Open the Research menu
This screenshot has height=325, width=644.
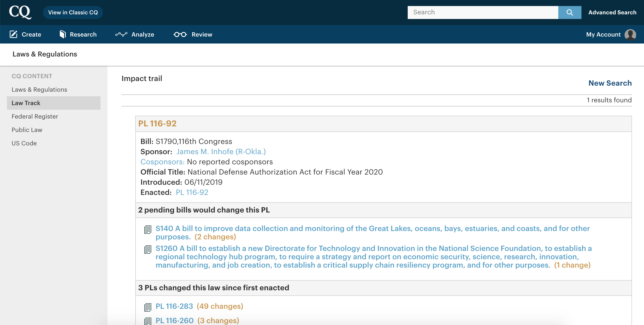(78, 34)
